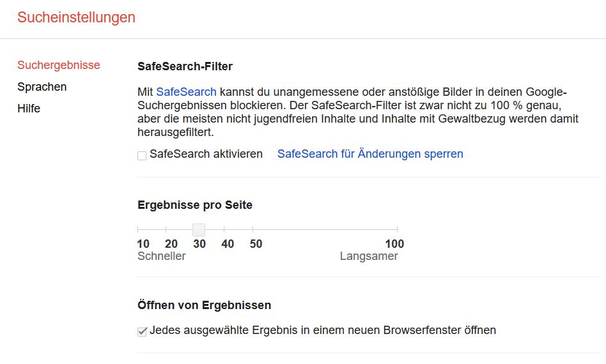This screenshot has height=364, width=606.
Task: Click the number 30 label below the slider
Action: 199,244
